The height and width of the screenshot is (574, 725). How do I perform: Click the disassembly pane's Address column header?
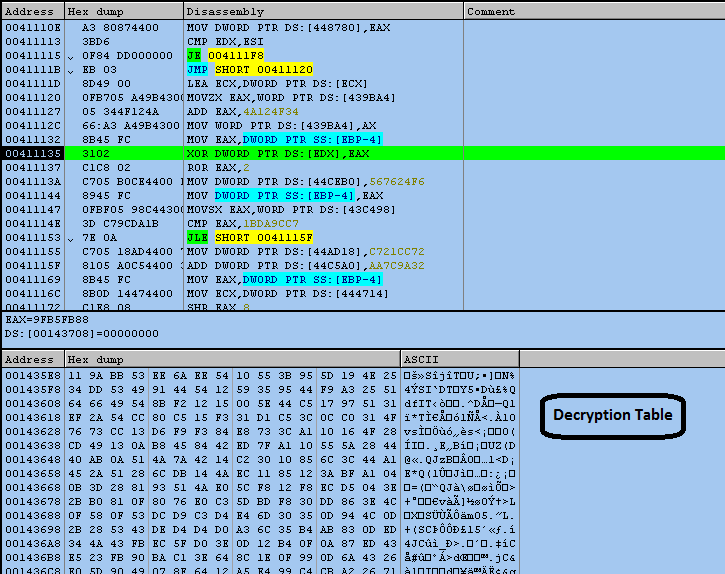(33, 12)
